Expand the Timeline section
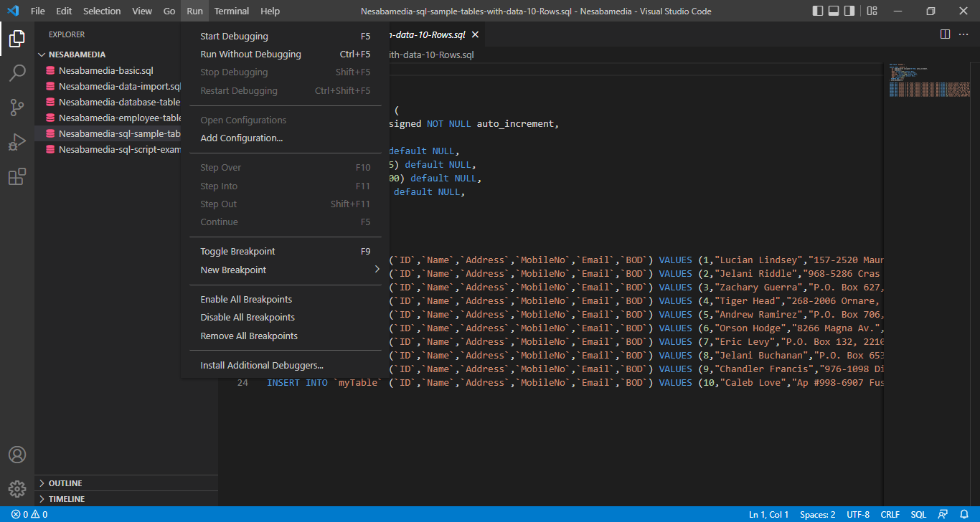The width and height of the screenshot is (980, 522). coord(66,499)
